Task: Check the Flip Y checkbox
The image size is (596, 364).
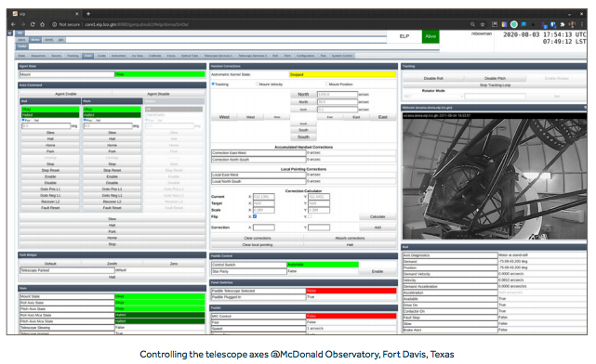Action: (310, 216)
